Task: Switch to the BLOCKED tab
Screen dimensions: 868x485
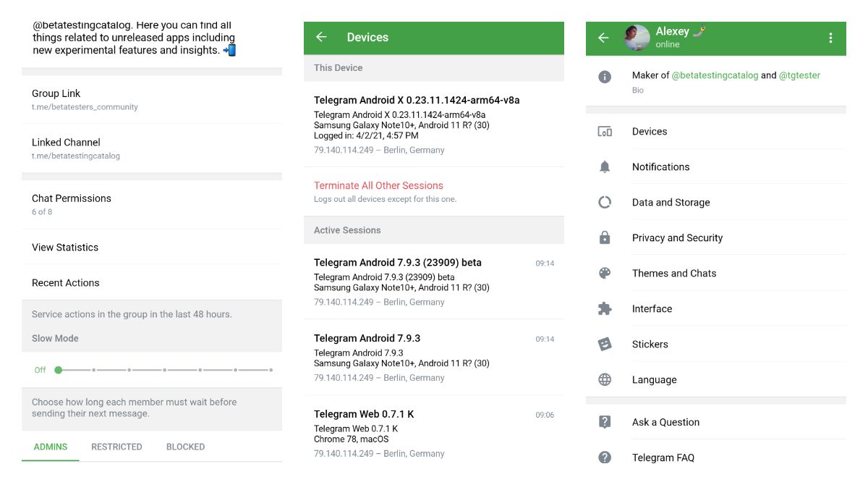Action: (x=185, y=447)
